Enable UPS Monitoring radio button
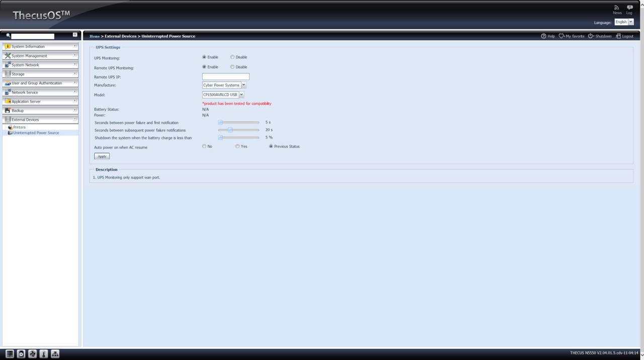Image resolution: width=644 pixels, height=360 pixels. tap(204, 57)
